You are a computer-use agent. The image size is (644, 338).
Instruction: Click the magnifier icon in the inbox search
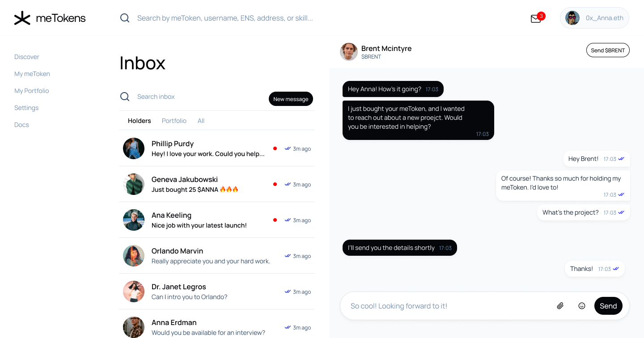point(124,97)
